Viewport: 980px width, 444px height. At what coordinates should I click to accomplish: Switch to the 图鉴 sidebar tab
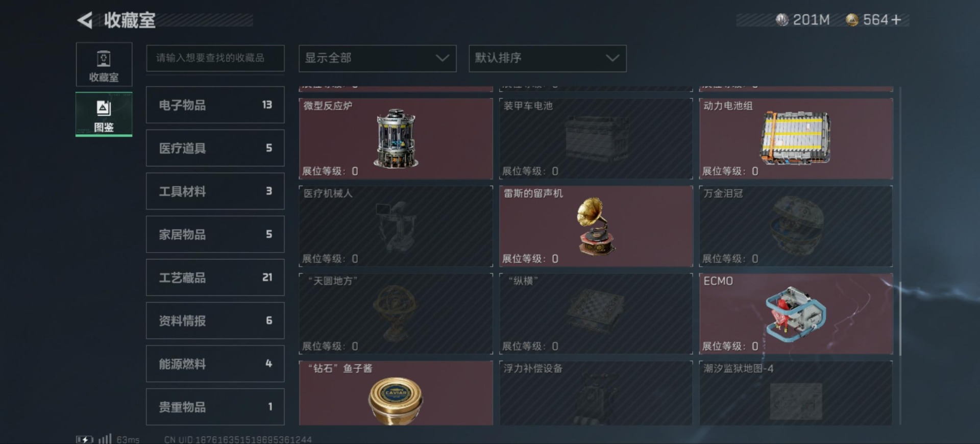[x=104, y=114]
